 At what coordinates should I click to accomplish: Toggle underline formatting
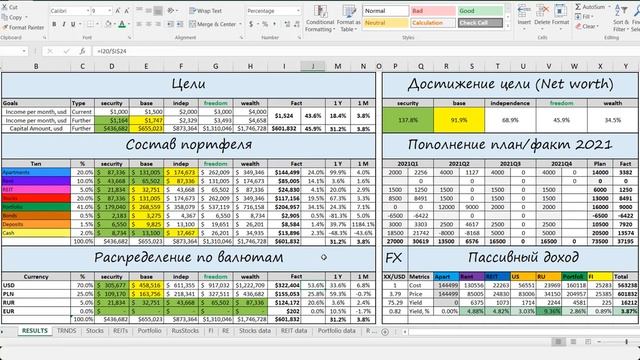coord(73,24)
